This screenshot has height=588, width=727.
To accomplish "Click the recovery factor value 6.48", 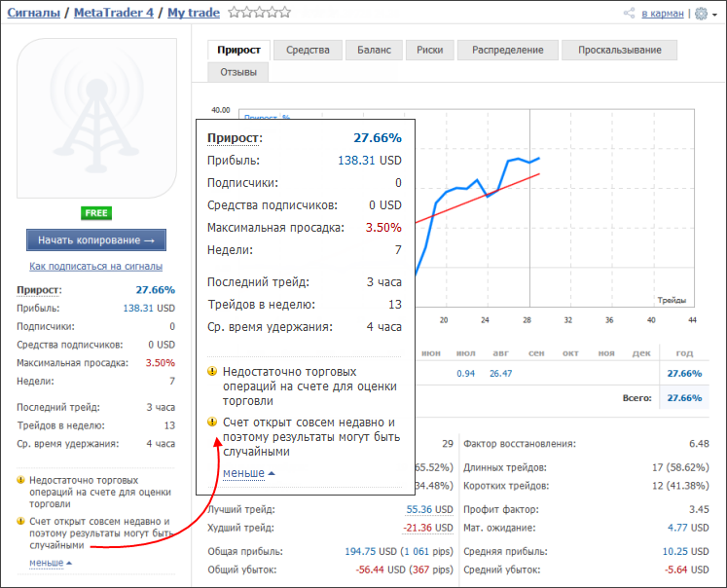I will 699,444.
